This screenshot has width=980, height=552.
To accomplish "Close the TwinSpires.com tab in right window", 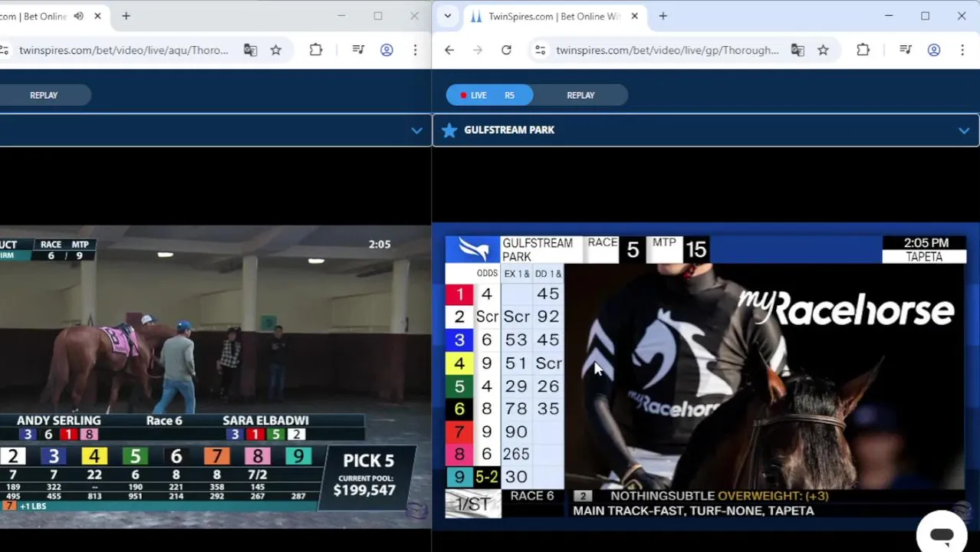I will [634, 16].
